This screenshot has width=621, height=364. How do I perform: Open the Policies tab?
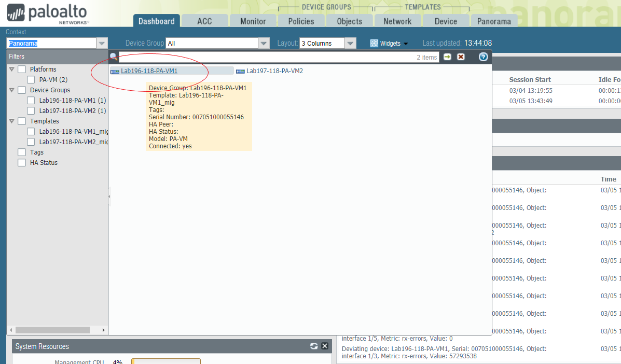pyautogui.click(x=301, y=21)
